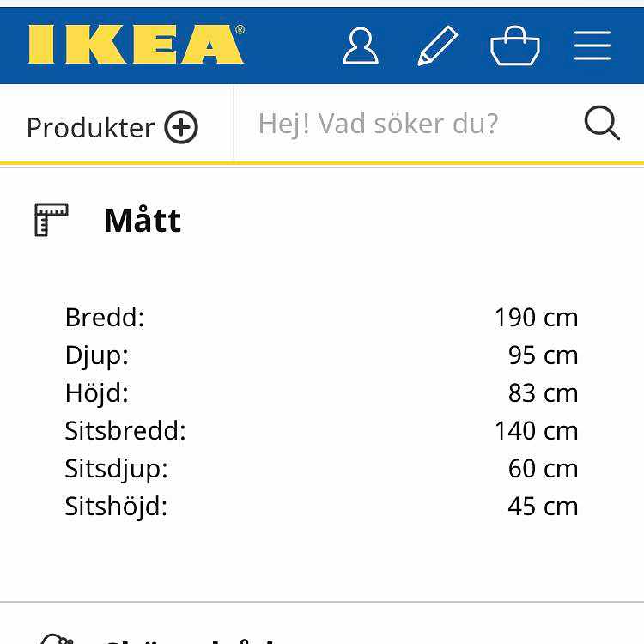Open the shopping basket
Screen dimensions: 644x644
click(x=514, y=46)
